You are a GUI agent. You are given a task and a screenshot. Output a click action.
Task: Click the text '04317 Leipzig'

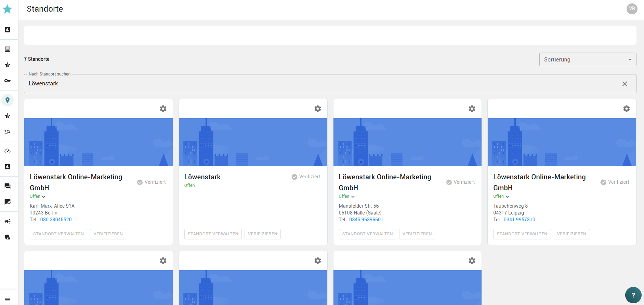coord(509,213)
